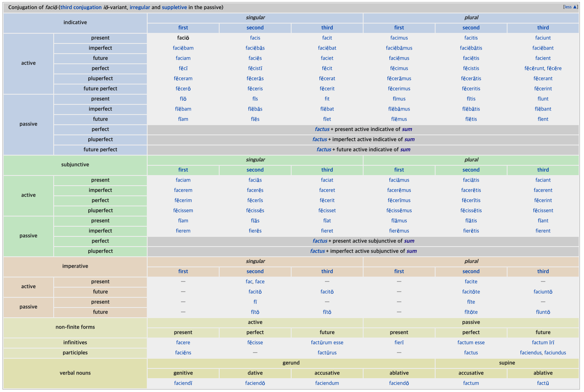The height and width of the screenshot is (392, 584).
Task: Select the pluperfect subjunctive 'fēcissem'
Action: [183, 210]
